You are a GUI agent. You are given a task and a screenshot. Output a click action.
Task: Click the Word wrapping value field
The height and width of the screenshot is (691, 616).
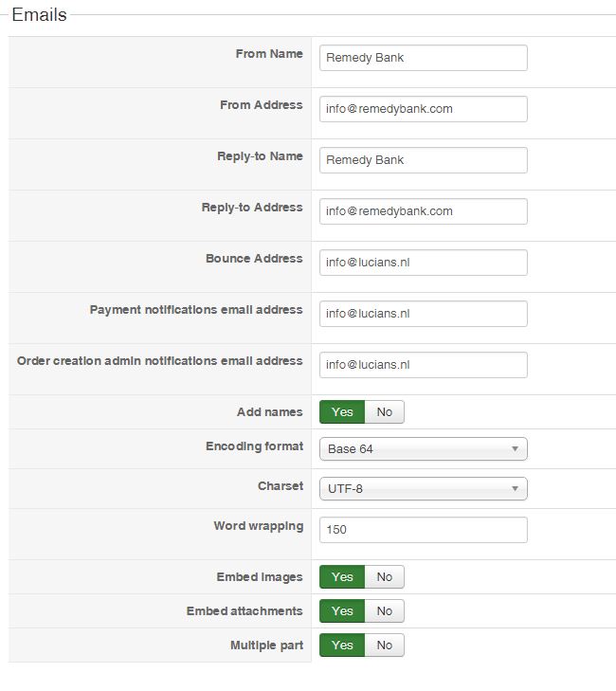423,530
